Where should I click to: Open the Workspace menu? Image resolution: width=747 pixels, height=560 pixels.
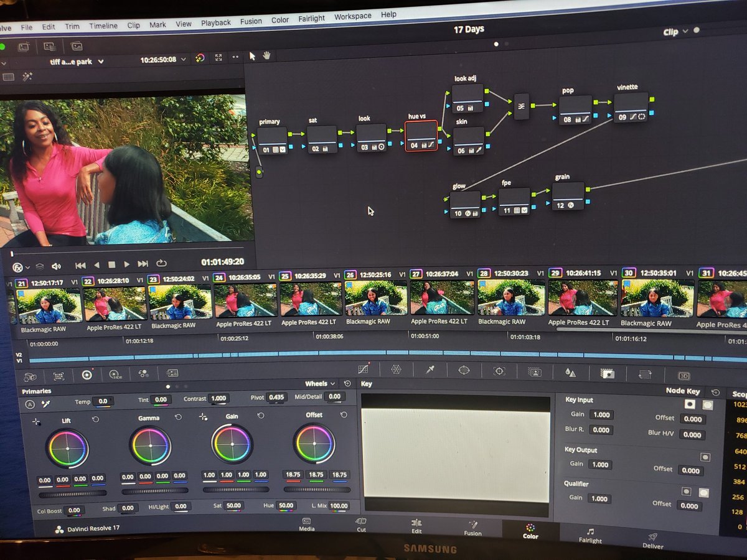tap(352, 17)
